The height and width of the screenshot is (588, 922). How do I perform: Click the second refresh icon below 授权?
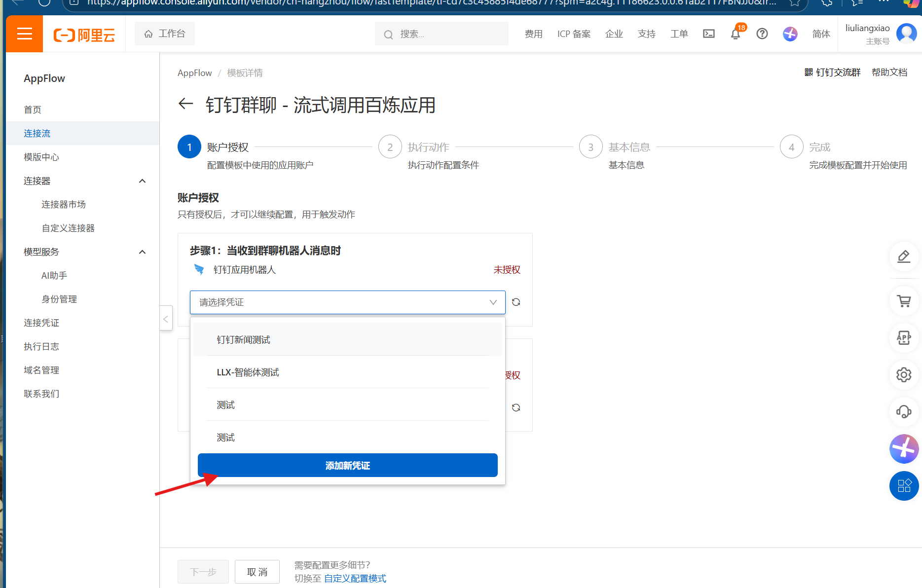516,407
